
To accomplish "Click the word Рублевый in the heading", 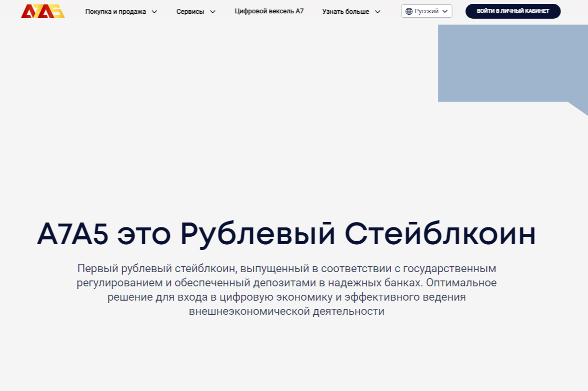I will (x=258, y=235).
